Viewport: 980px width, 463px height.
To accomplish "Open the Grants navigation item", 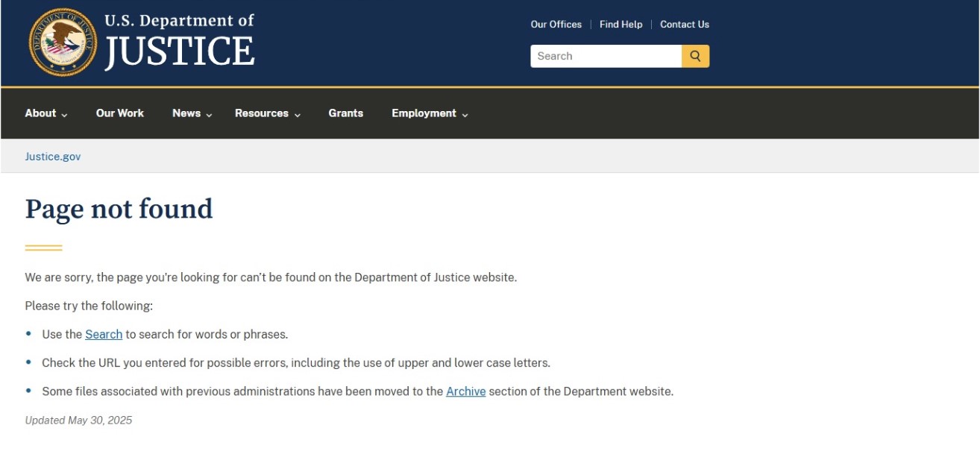I will 346,113.
